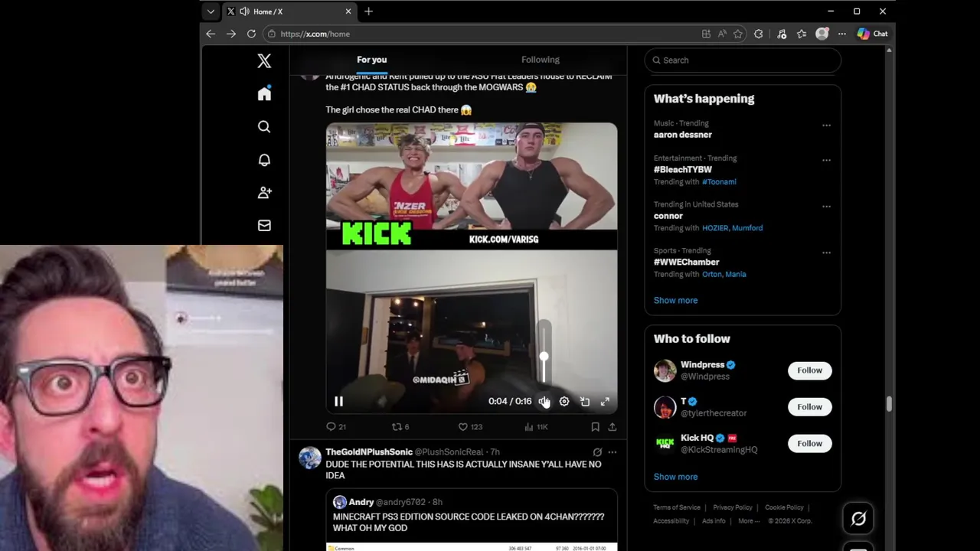980x551 pixels.
Task: Open Notifications bell in sidebar
Action: [264, 160]
